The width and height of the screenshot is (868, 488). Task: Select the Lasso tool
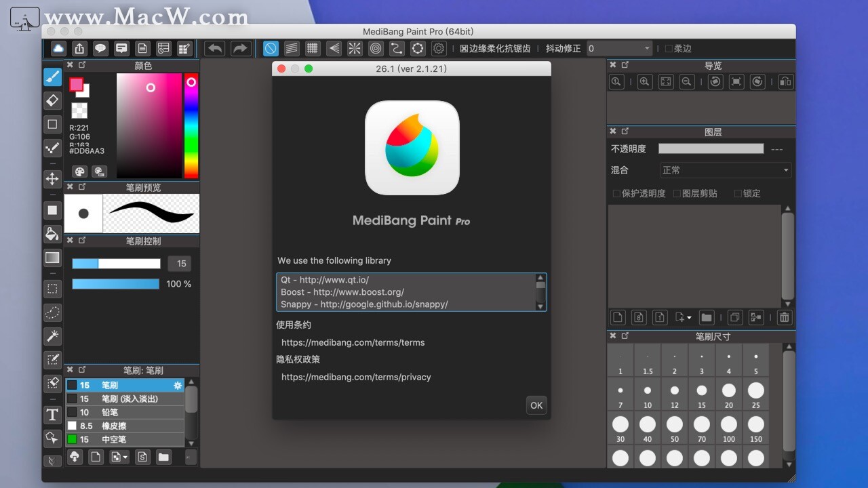pos(52,312)
